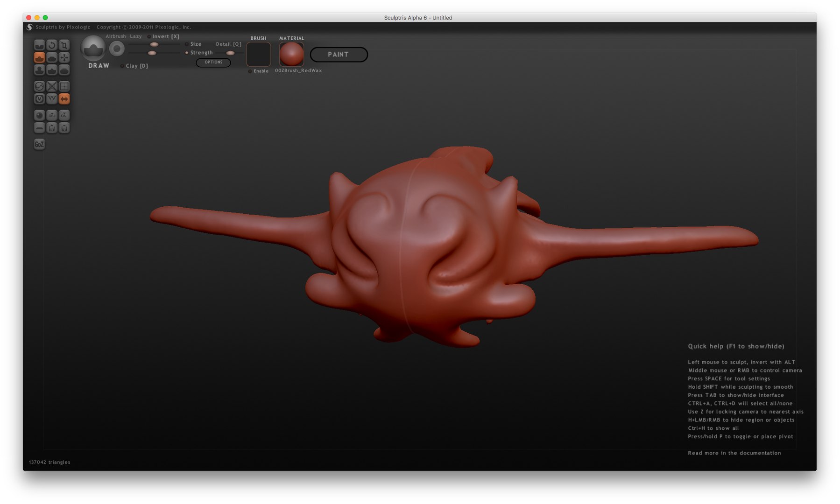Open the Read more in the documentation link
The image size is (840, 504).
click(x=734, y=453)
